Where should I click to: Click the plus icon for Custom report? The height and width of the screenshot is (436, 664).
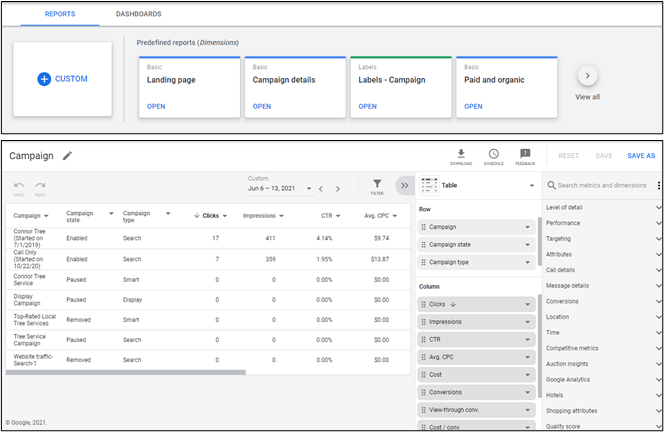click(44, 79)
